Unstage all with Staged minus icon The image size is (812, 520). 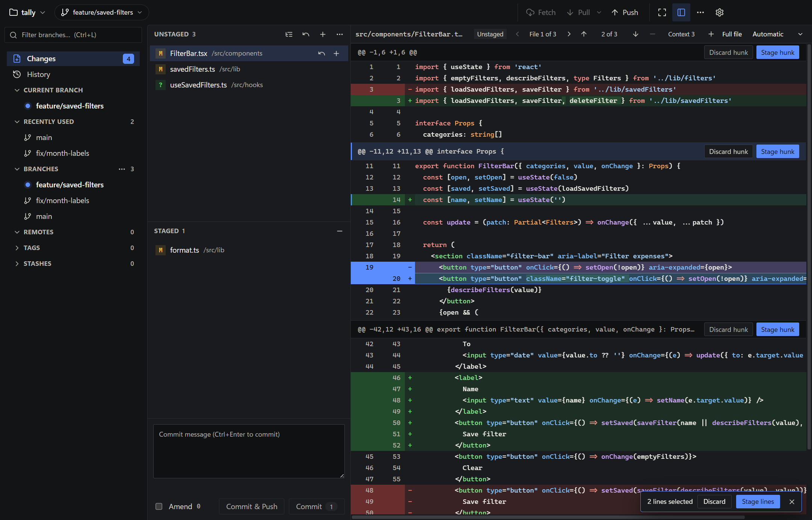[x=340, y=231]
